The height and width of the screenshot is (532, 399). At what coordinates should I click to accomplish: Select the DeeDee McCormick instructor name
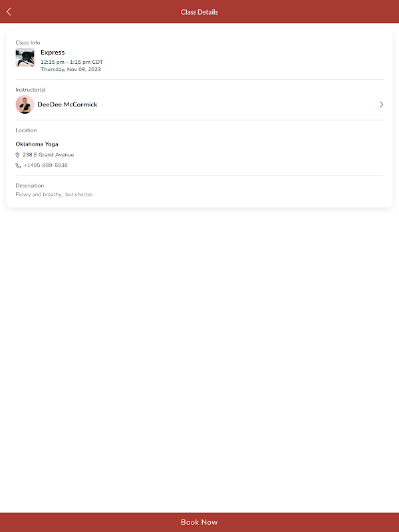click(67, 104)
